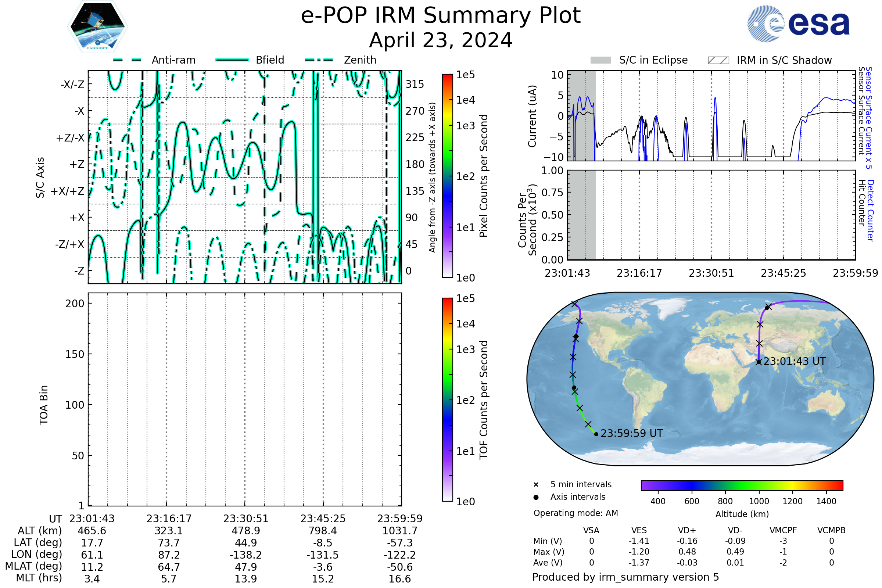Click the ESA logo
This screenshot has height=588, width=882.
click(798, 24)
